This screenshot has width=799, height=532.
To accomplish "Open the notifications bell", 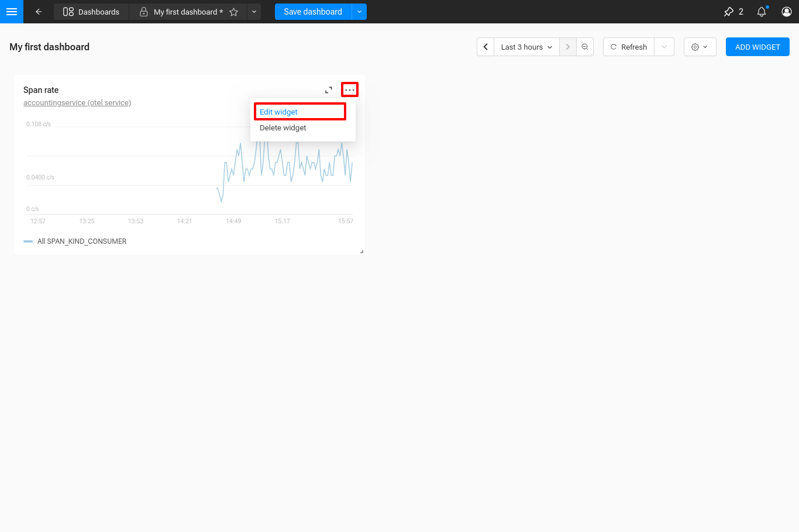I will (761, 12).
